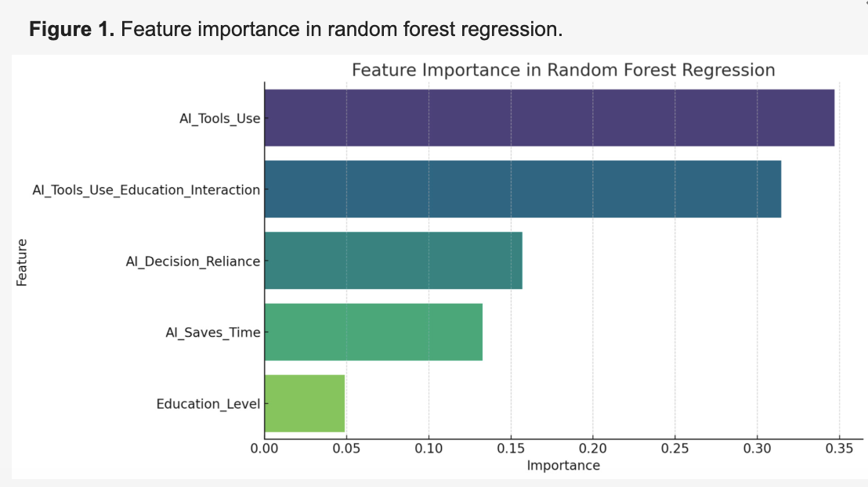This screenshot has height=487, width=868.
Task: Click the AI_Saves_Time feature label
Action: (x=212, y=333)
